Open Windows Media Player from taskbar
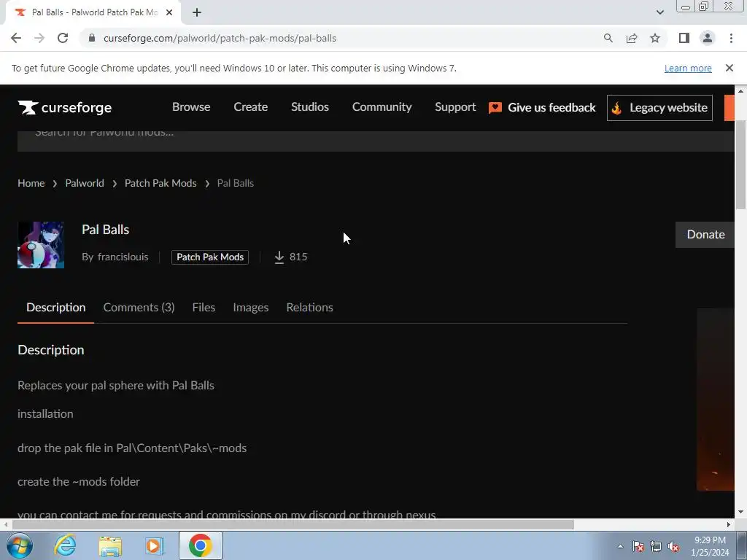The width and height of the screenshot is (747, 560). 155,545
